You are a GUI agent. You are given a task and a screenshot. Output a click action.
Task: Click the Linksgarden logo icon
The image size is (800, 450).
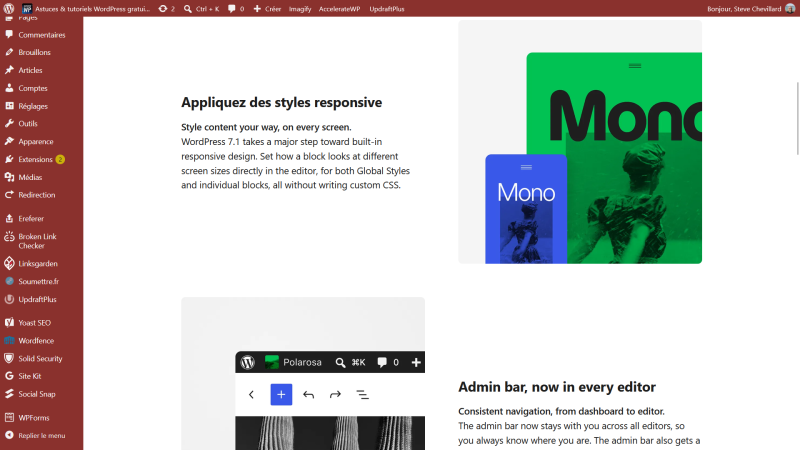tap(9, 263)
